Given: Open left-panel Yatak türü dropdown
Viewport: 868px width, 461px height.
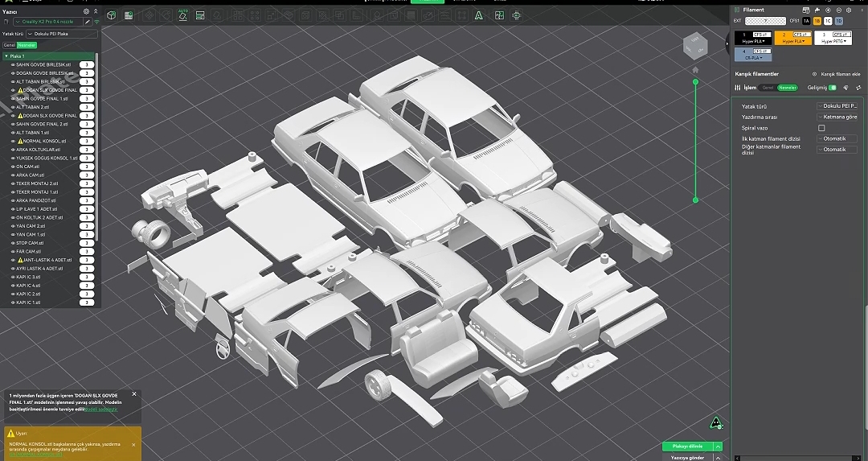Looking at the screenshot, I should [x=62, y=34].
